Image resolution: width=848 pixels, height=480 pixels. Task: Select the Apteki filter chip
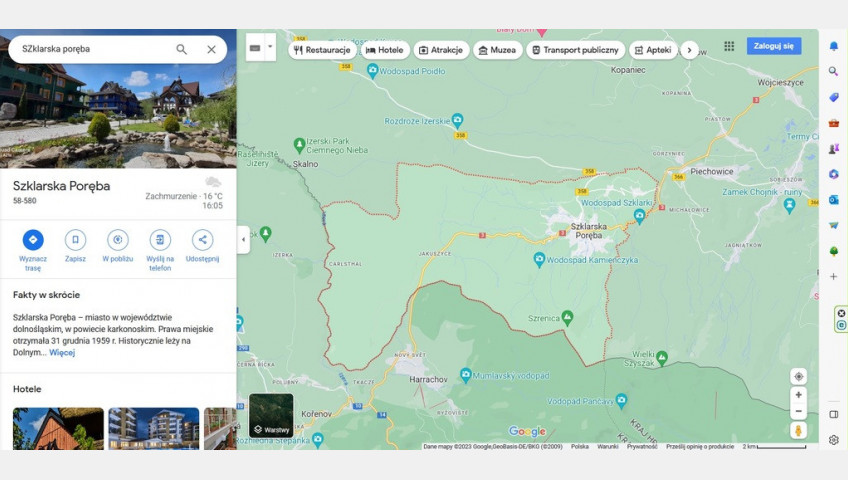click(653, 50)
